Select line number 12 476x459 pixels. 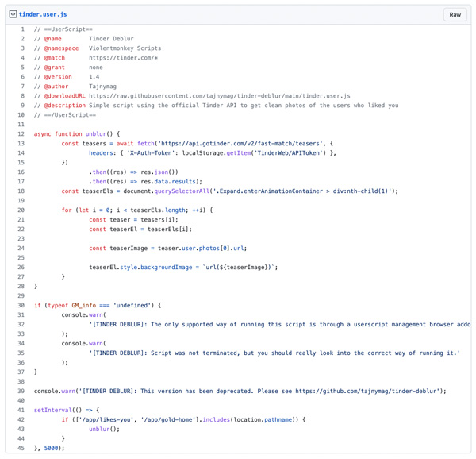point(21,134)
